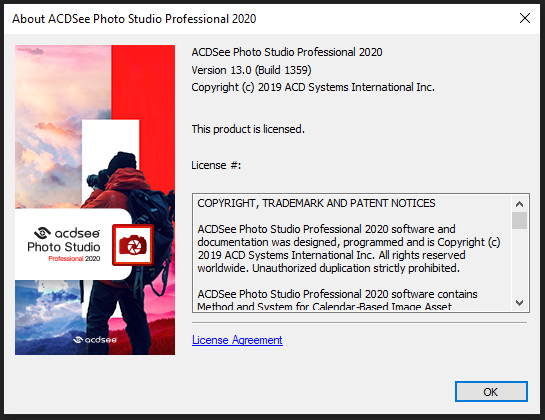Image resolution: width=545 pixels, height=420 pixels.
Task: Click the Version 13.0 (Build 1359) text
Action: [x=251, y=70]
